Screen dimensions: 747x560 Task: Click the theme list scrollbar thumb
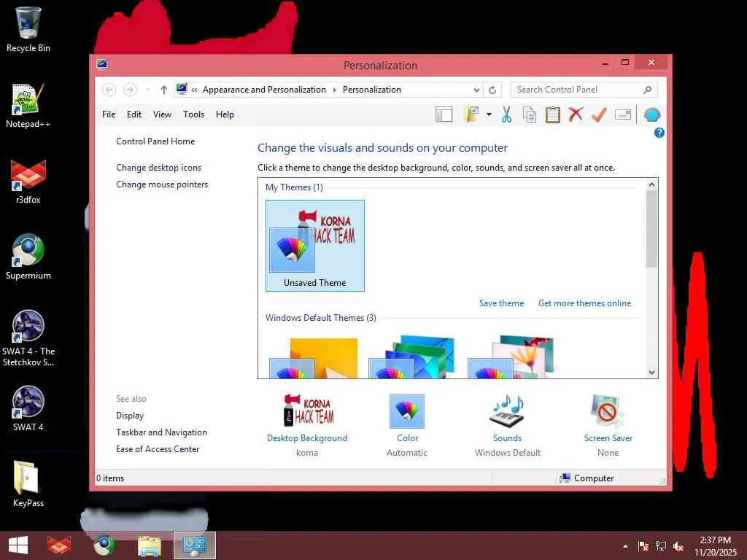[x=651, y=229]
